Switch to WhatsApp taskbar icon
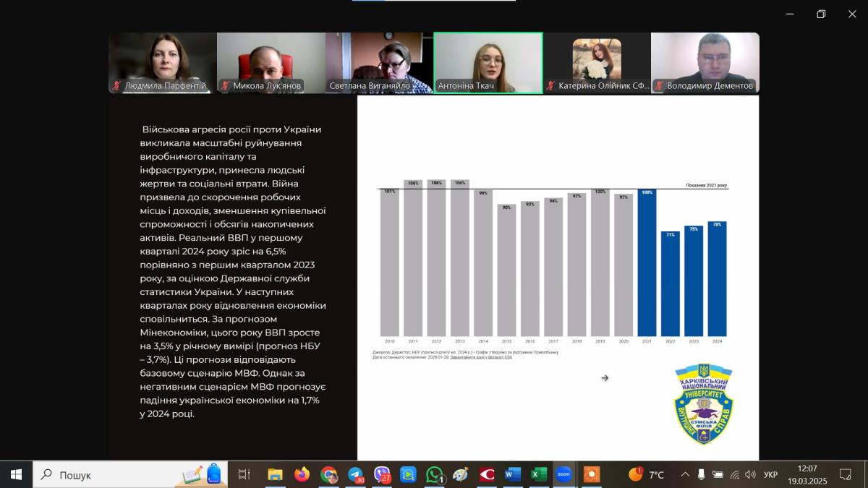Viewport: 868px width, 488px height. click(435, 474)
